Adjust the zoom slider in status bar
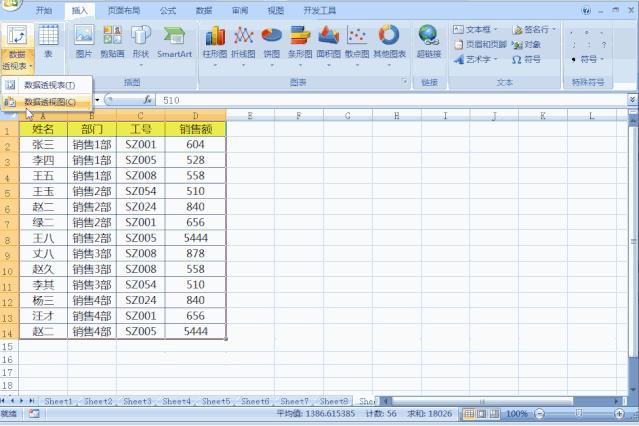Viewport: 639px width, 426px height. (578, 413)
